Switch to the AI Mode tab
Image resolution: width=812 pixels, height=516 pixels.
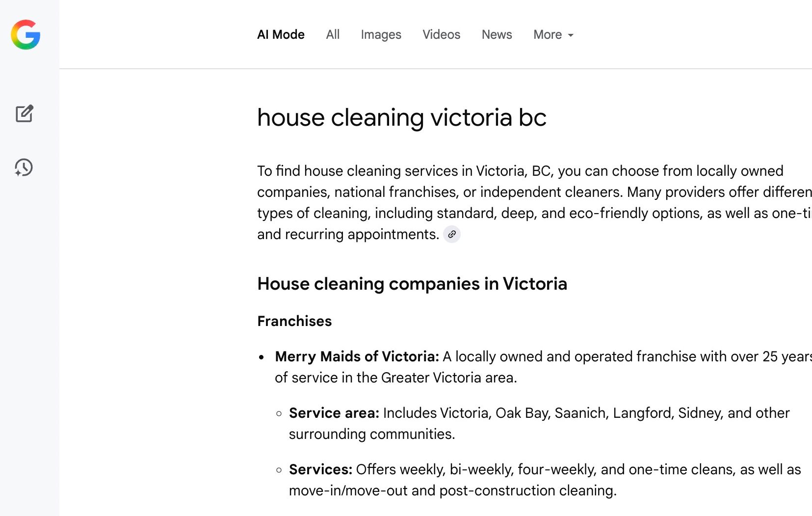281,34
